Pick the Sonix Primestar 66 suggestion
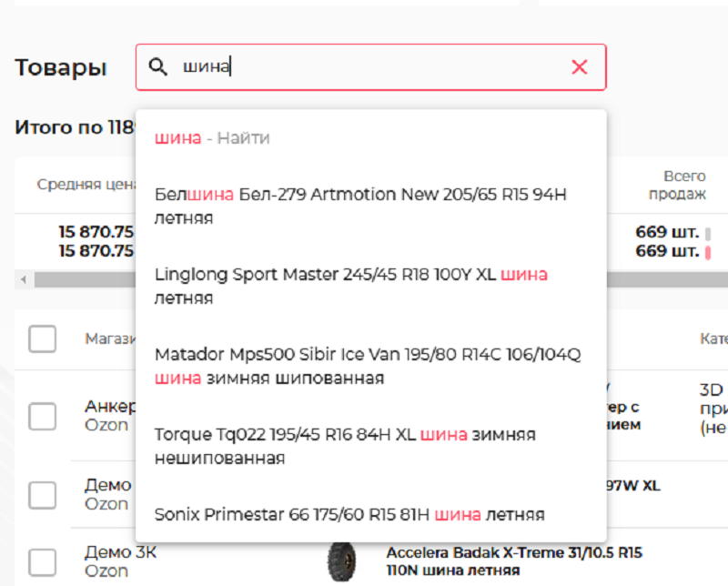Screen dimensions: 728x586 tap(349, 515)
